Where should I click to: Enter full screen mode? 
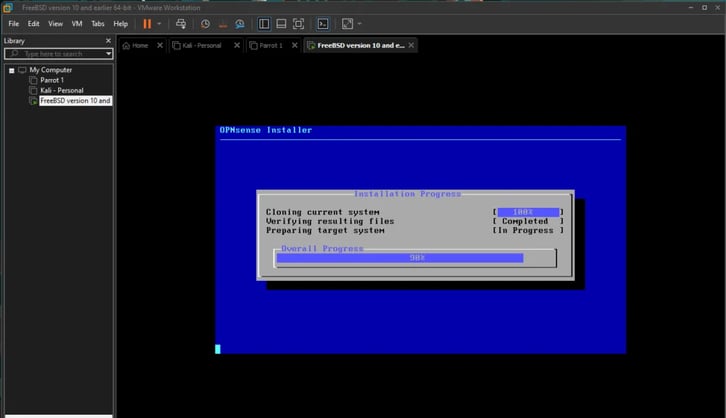pos(299,24)
